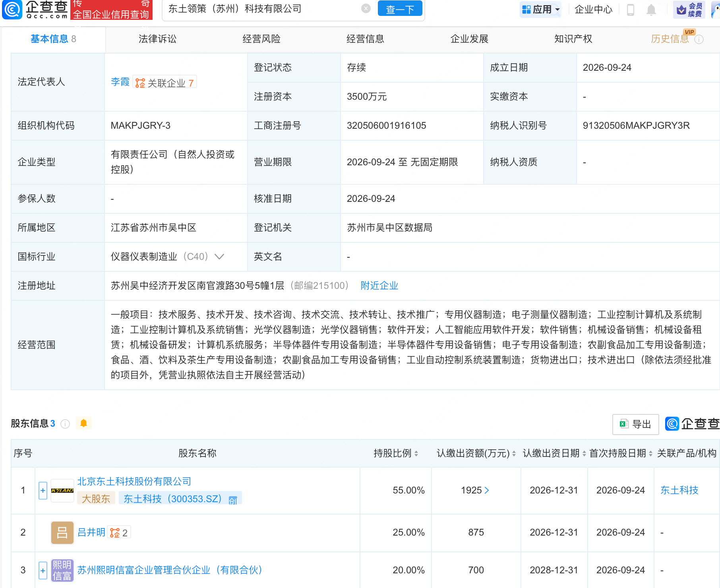Switch to the 法律诉讼 tab
This screenshot has height=588, width=720.
tap(157, 39)
